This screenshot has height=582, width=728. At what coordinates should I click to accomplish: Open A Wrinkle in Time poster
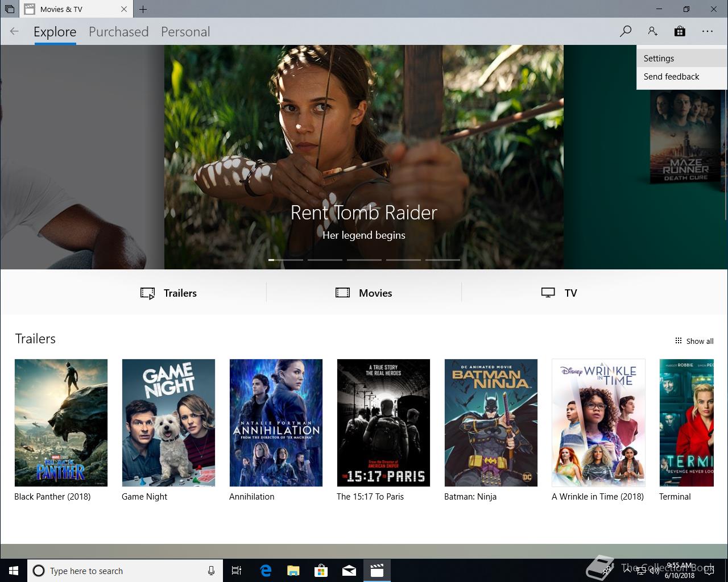[x=598, y=423]
